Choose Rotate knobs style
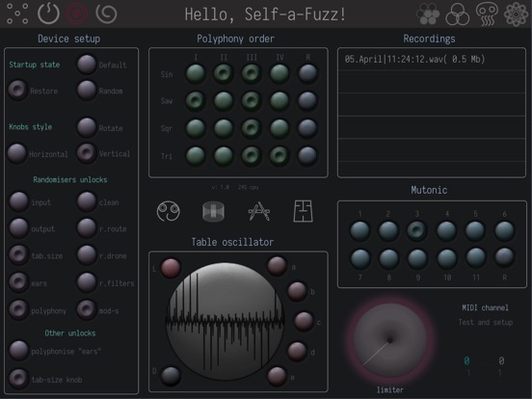Image resolution: width=532 pixels, height=399 pixels. coord(87,127)
